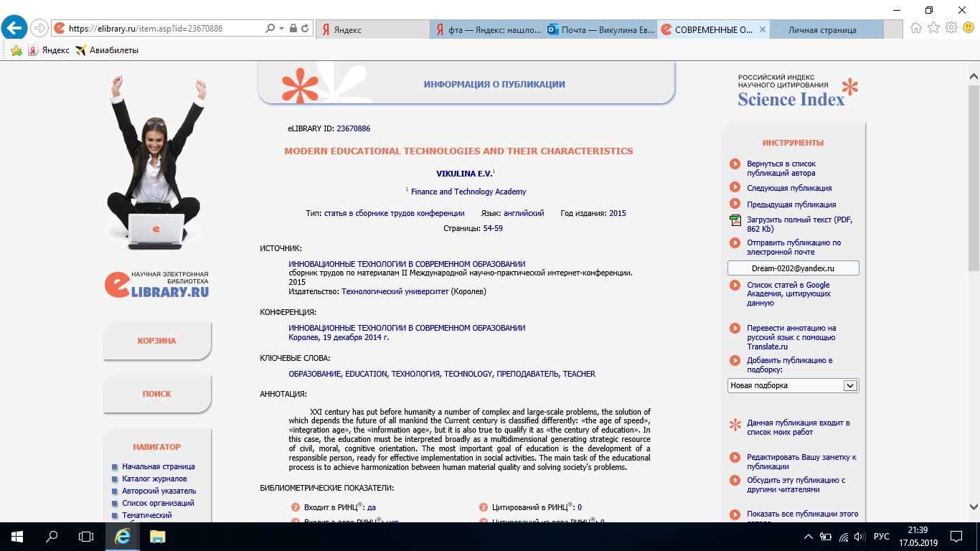This screenshot has width=980, height=551.
Task: Click keyword 'TEACHER' link
Action: 579,374
